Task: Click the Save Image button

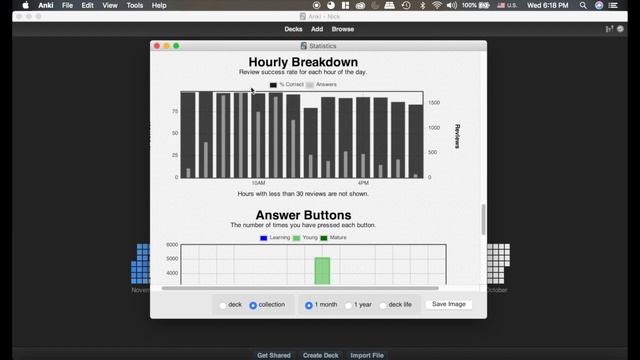Action: [x=449, y=304]
